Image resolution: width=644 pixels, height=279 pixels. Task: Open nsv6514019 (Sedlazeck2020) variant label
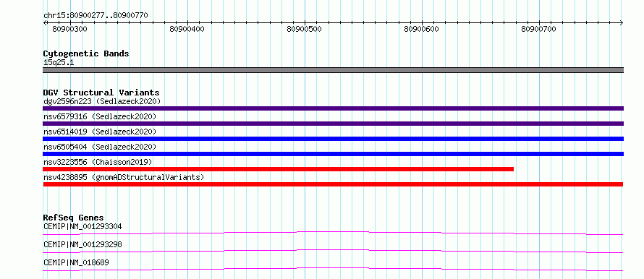(100, 132)
